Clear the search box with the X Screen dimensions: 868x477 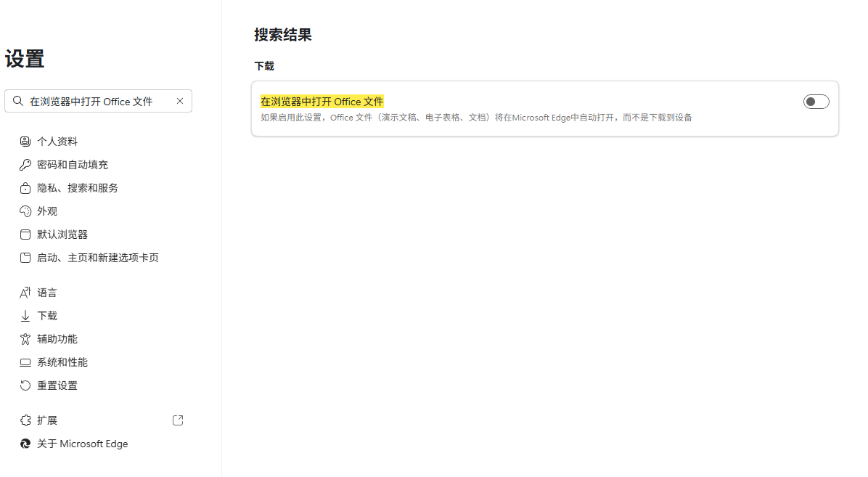180,101
